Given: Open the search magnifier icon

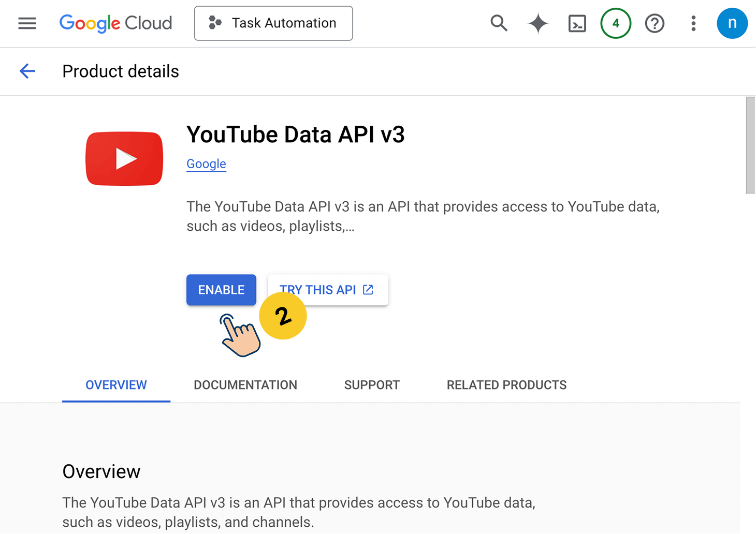Looking at the screenshot, I should [x=499, y=23].
